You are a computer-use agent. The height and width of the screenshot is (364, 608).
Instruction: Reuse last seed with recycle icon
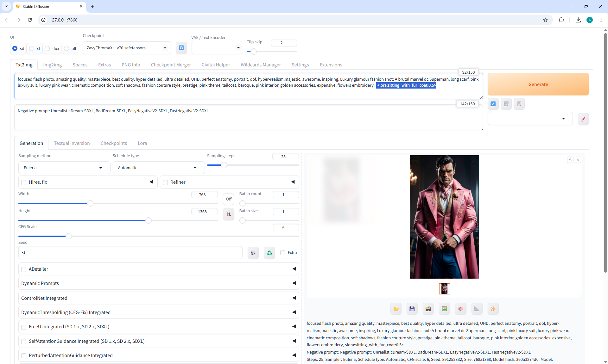coord(269,253)
